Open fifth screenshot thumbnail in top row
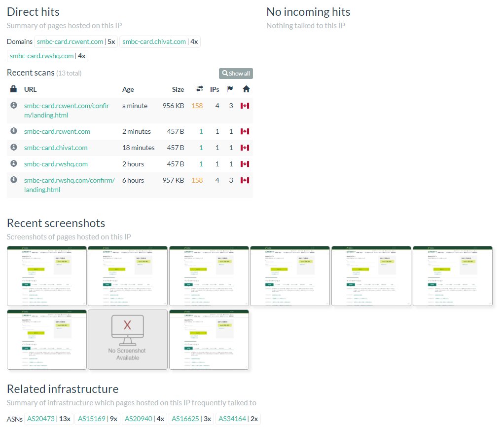Image resolution: width=504 pixels, height=429 pixels. (x=371, y=276)
